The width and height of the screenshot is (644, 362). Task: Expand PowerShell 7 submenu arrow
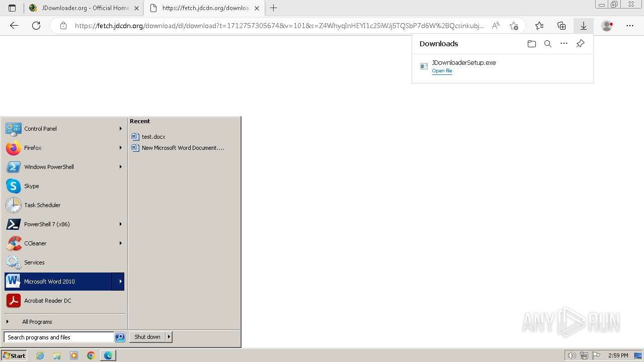[120, 224]
